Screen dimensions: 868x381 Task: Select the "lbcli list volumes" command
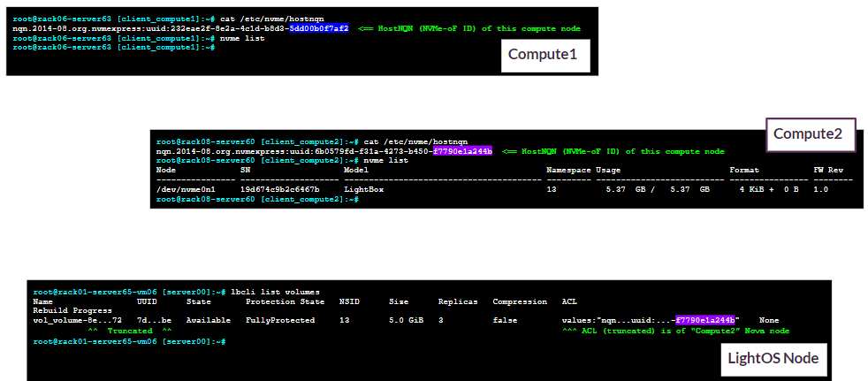click(x=276, y=292)
